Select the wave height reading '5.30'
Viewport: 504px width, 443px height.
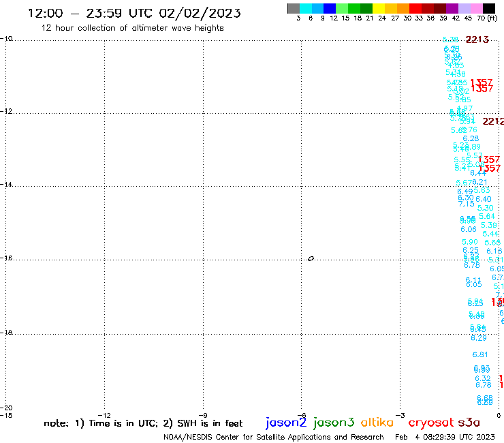tap(486, 208)
